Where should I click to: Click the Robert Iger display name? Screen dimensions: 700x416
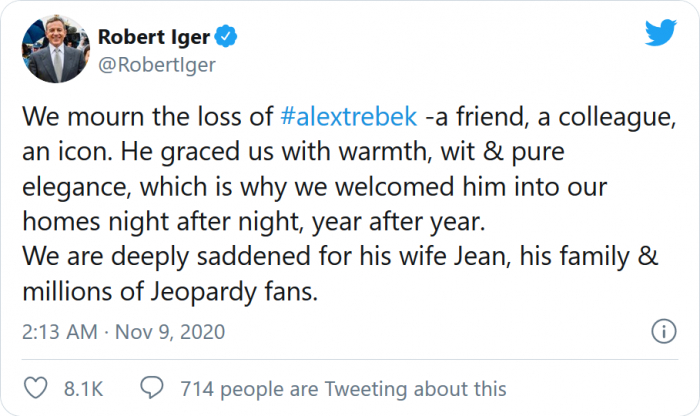coord(155,38)
